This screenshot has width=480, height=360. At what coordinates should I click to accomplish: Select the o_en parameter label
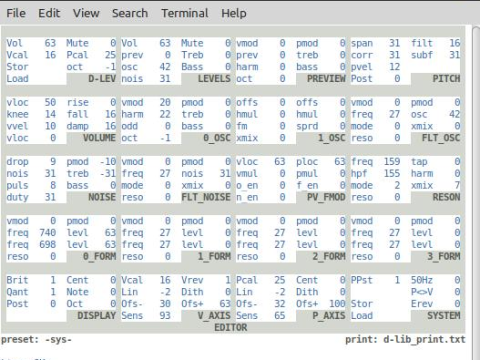click(x=247, y=185)
